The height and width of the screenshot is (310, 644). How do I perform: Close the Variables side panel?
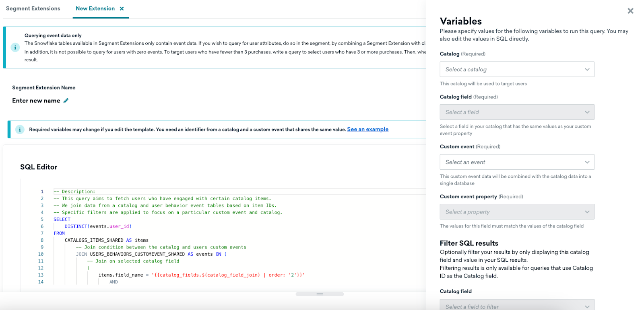(630, 11)
